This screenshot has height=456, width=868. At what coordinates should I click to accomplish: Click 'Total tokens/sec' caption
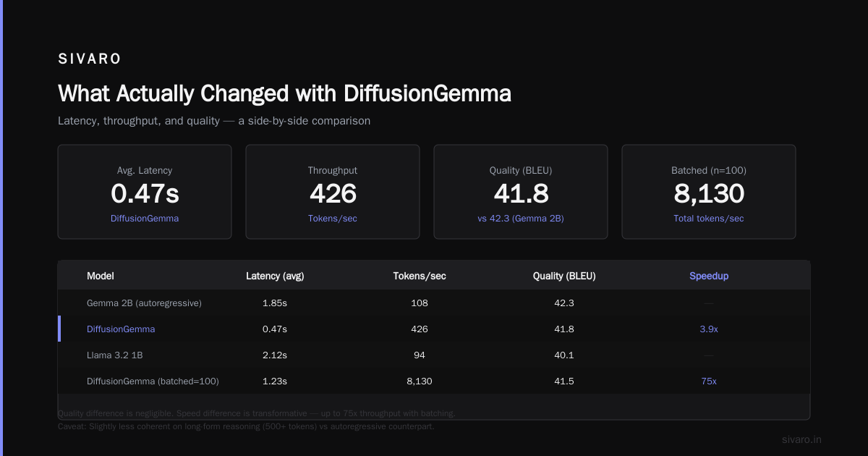click(709, 219)
